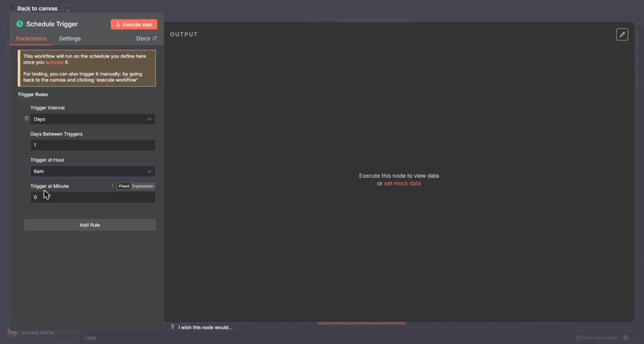
Task: Click the Trigger Rules section heading
Action: tap(33, 95)
